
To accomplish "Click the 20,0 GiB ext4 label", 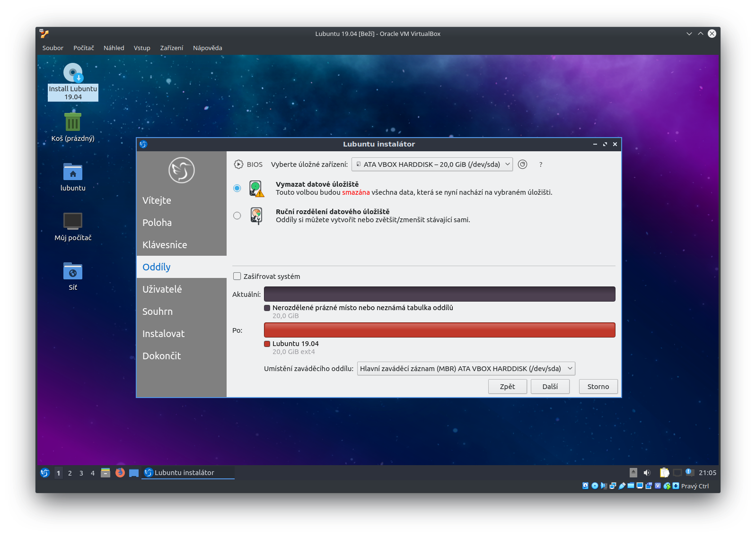I will [x=293, y=352].
